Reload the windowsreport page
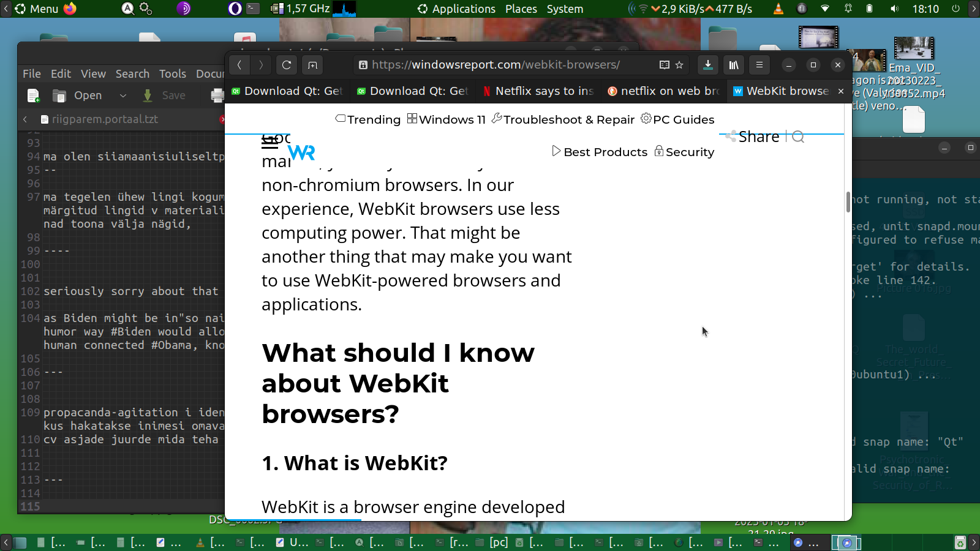 coord(287,65)
